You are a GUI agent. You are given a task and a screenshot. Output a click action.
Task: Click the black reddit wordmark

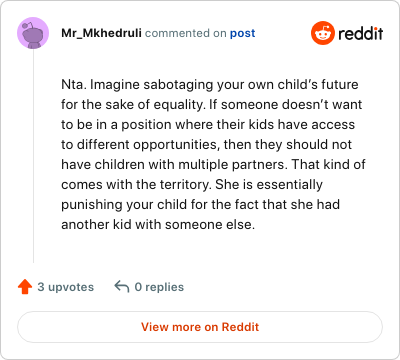click(x=361, y=33)
